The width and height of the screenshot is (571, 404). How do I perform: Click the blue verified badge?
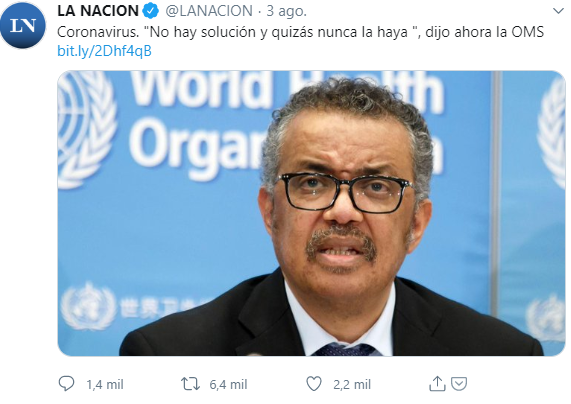(x=150, y=11)
